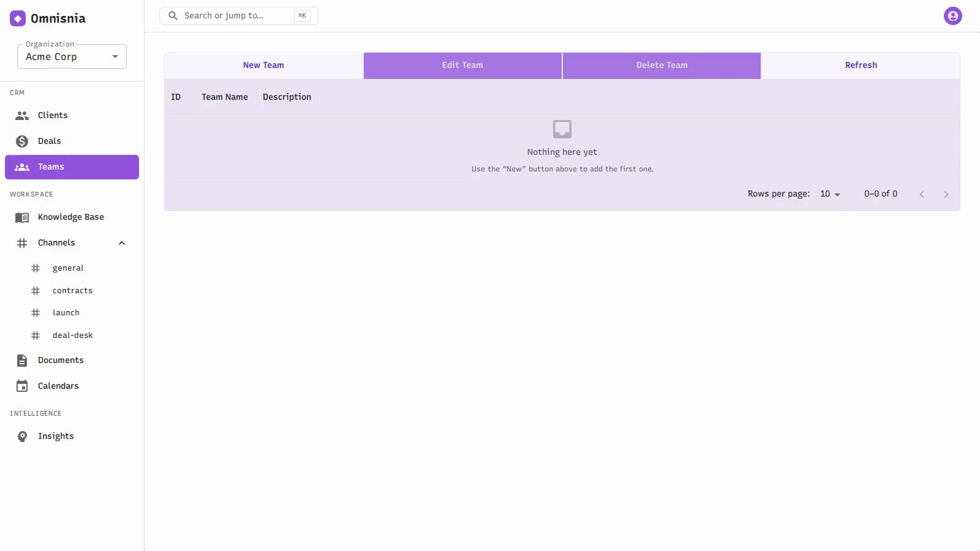Click the Edit Team button
Screen dimensions: 980x551
pos(462,66)
